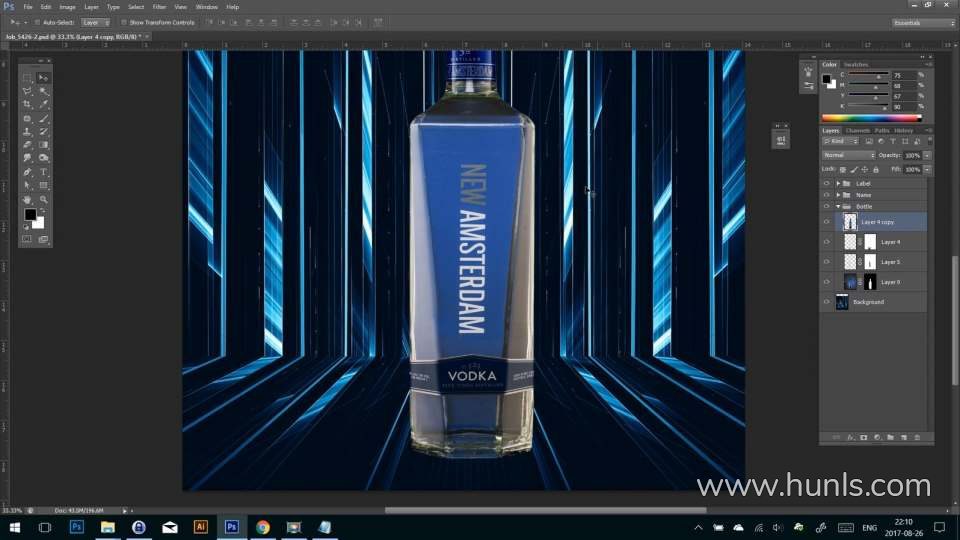The width and height of the screenshot is (960, 540).
Task: Select the Pen tool
Action: coord(27,172)
